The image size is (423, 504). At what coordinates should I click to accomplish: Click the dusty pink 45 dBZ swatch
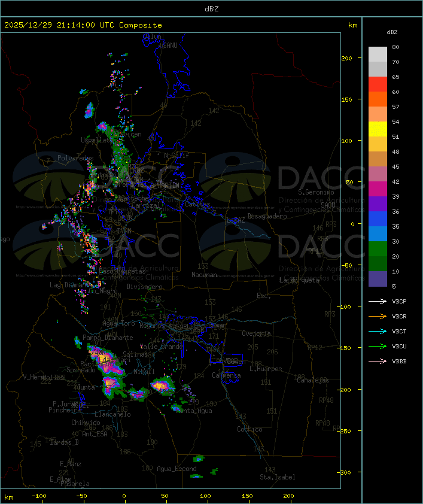[378, 174]
